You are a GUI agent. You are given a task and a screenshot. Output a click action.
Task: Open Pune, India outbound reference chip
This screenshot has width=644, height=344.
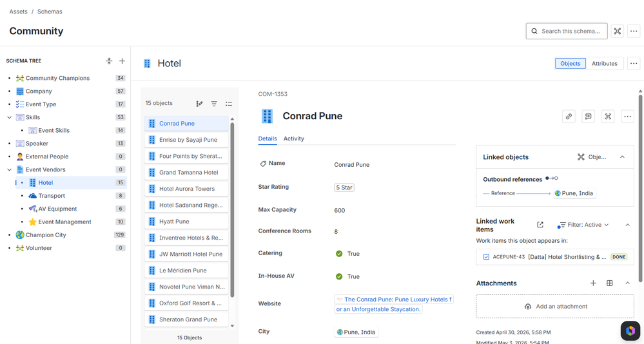pyautogui.click(x=574, y=193)
